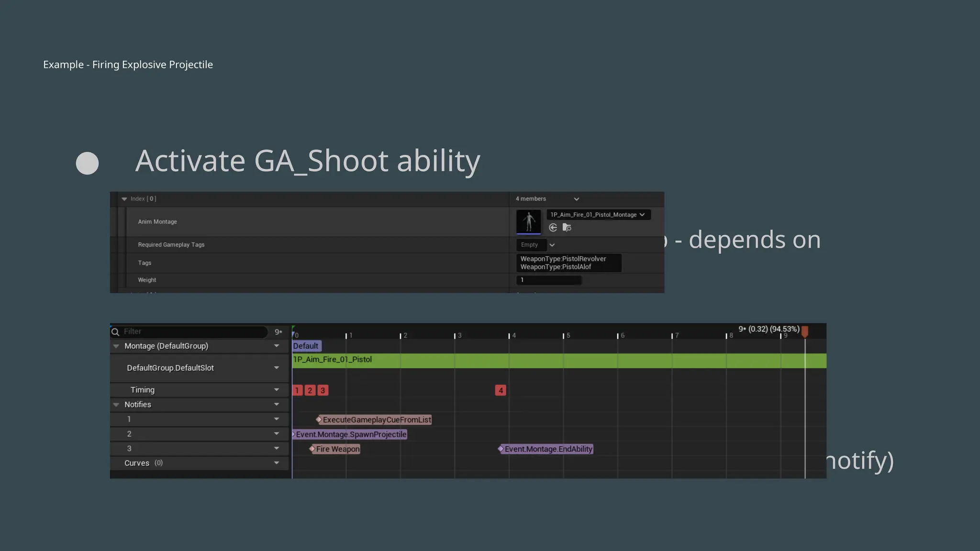Select the Default montage section marker
This screenshot has height=551, width=980.
point(306,346)
